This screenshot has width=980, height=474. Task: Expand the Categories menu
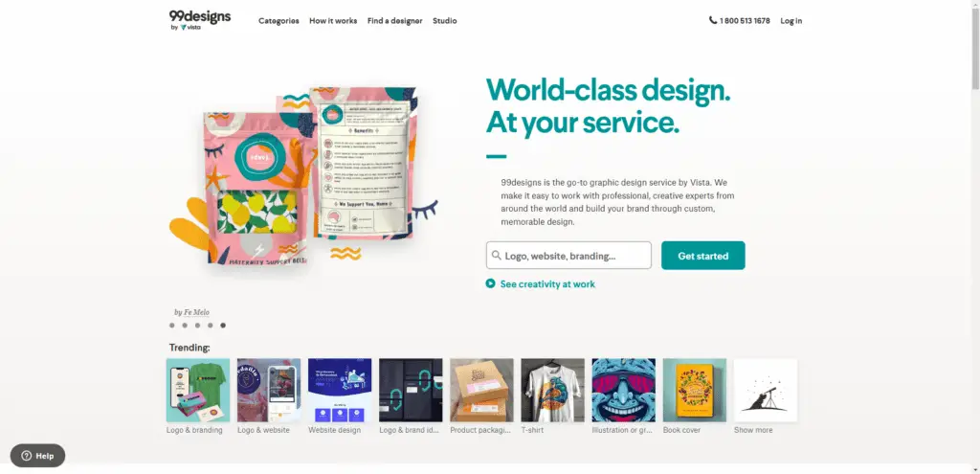pos(278,21)
